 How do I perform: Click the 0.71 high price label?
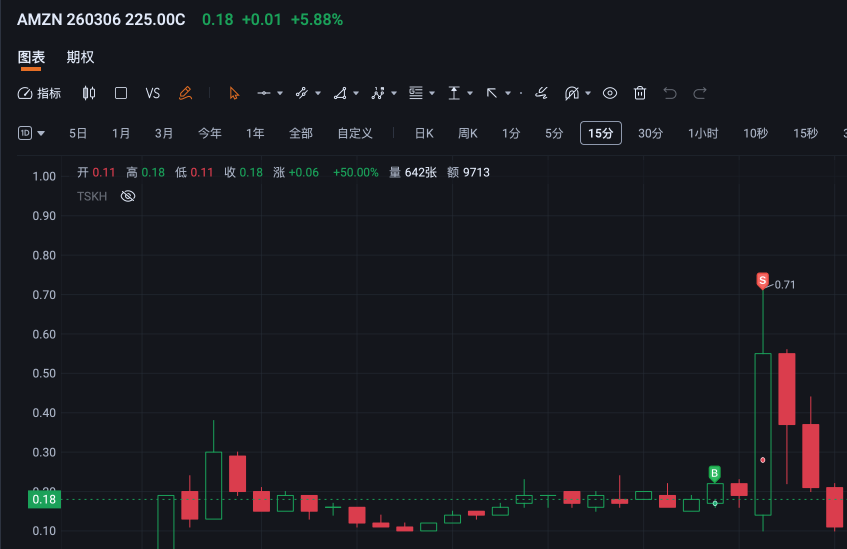785,285
